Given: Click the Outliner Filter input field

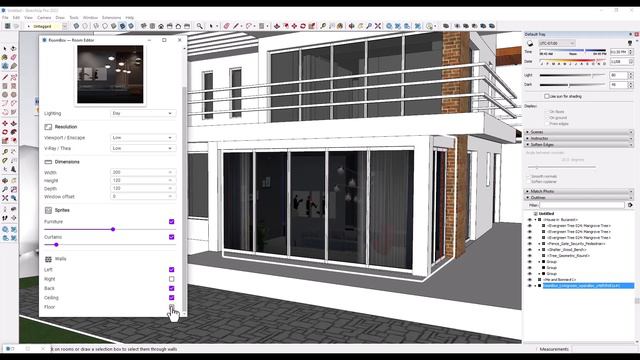Looking at the screenshot, I should click(x=582, y=205).
